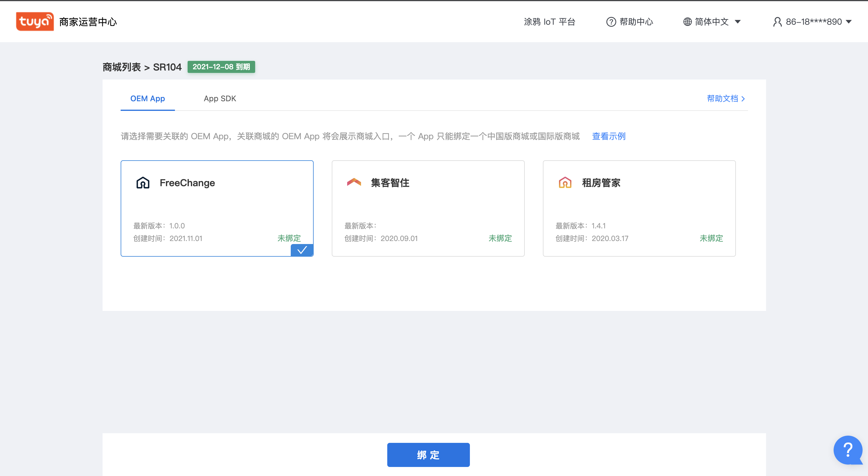This screenshot has height=476, width=868.
Task: Select the 集客智住 app card
Action: click(428, 208)
